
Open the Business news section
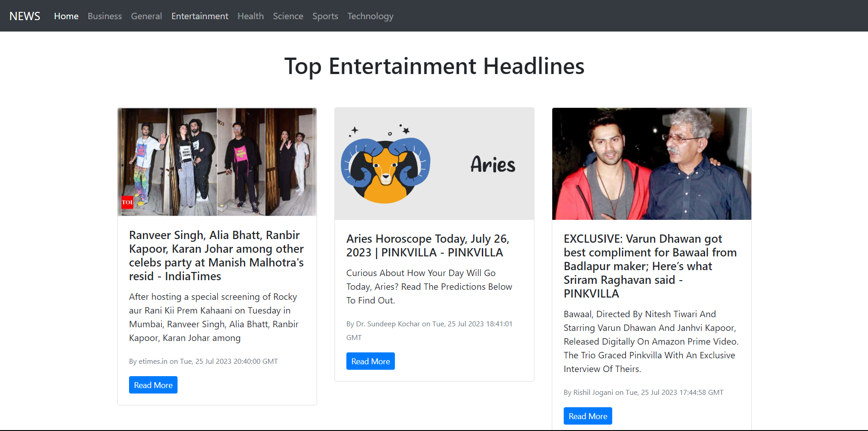pyautogui.click(x=104, y=16)
